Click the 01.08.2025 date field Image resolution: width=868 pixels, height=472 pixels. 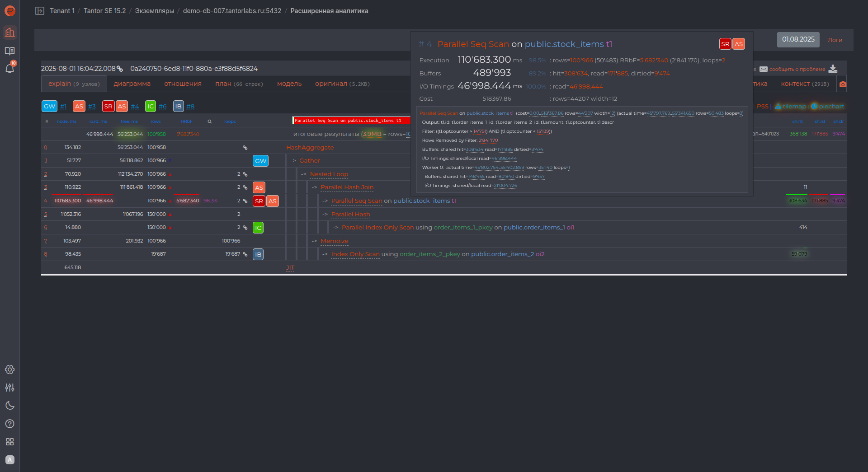click(798, 40)
